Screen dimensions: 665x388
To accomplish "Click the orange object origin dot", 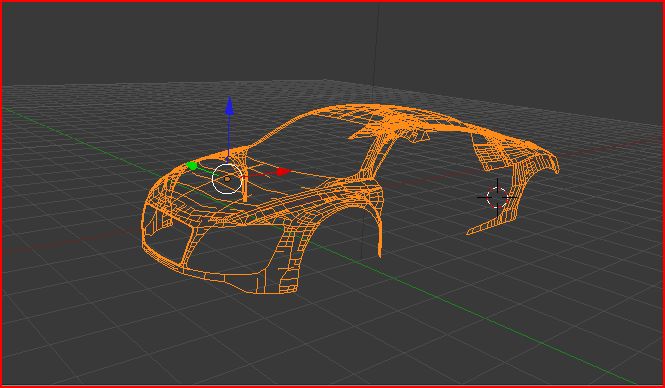I will 227,179.
